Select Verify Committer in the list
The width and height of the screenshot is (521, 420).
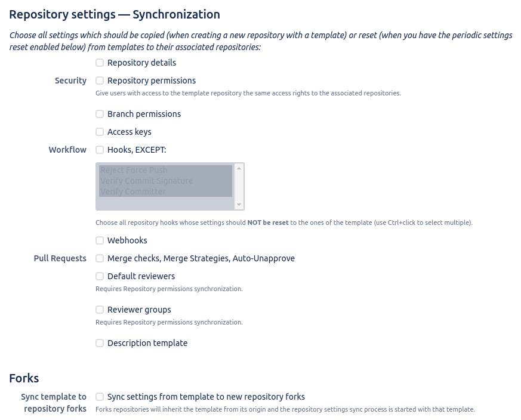click(x=132, y=192)
